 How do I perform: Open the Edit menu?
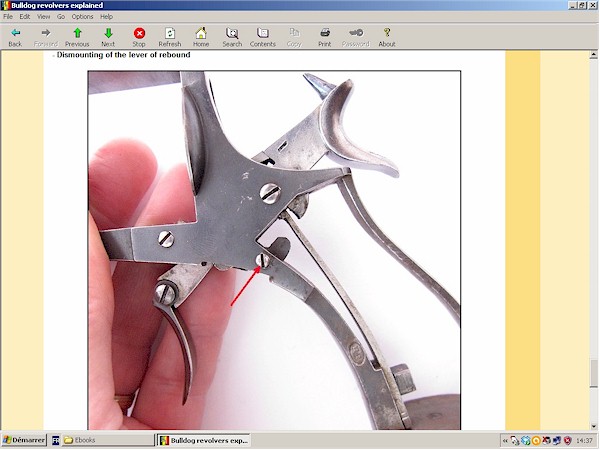click(25, 16)
